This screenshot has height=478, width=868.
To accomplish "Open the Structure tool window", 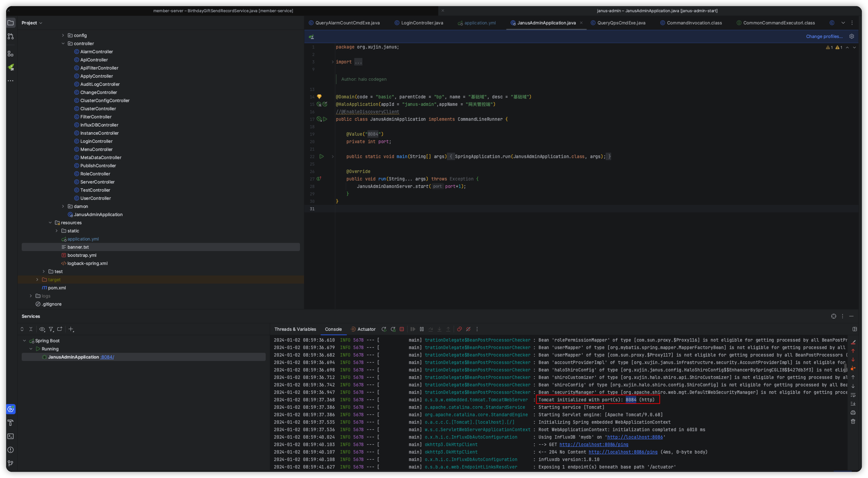I will pos(11,54).
